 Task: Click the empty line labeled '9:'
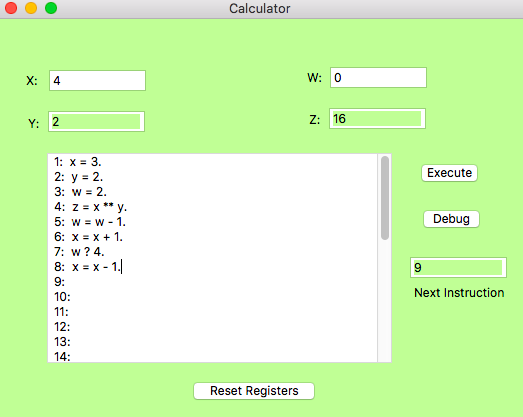(60, 282)
